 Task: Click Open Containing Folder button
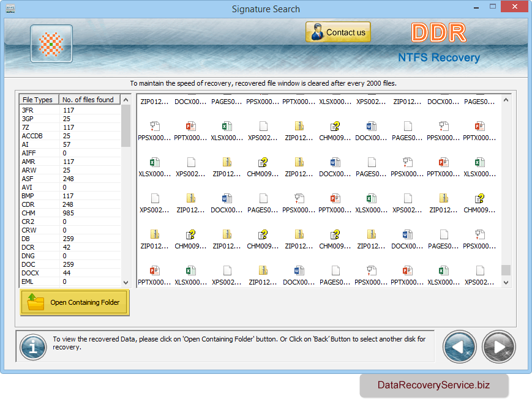[x=75, y=302]
